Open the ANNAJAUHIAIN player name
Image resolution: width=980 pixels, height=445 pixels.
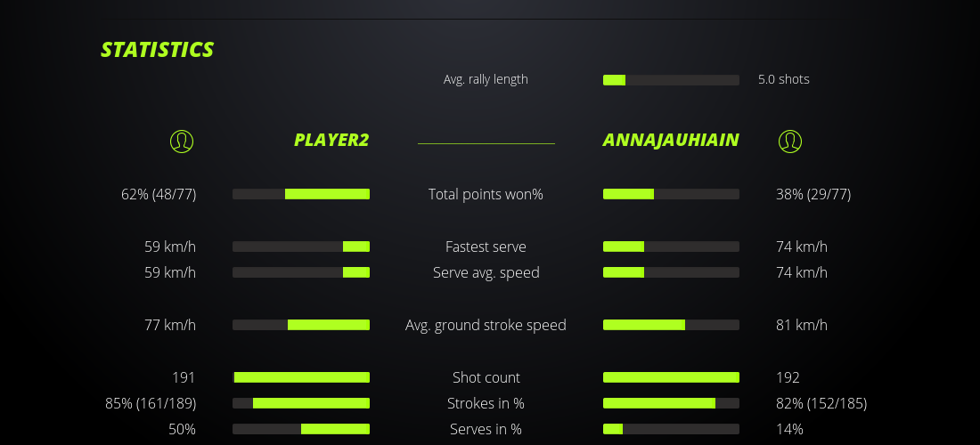click(670, 141)
